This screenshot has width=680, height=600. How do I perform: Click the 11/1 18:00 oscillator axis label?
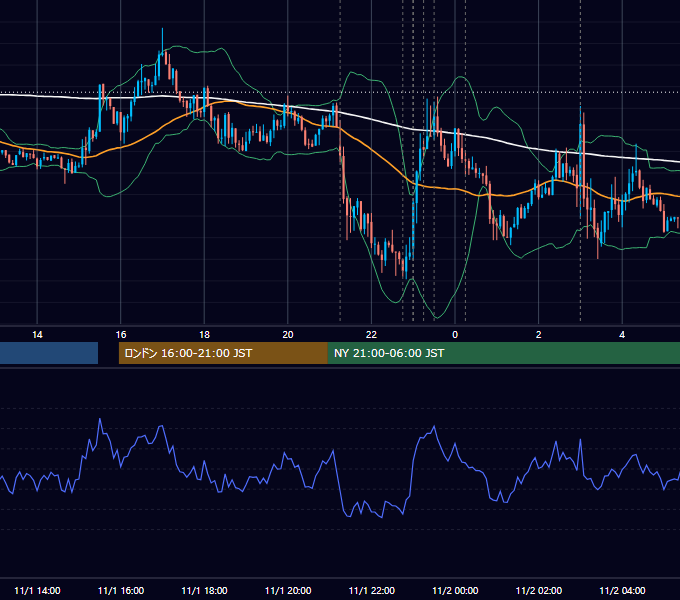click(204, 590)
